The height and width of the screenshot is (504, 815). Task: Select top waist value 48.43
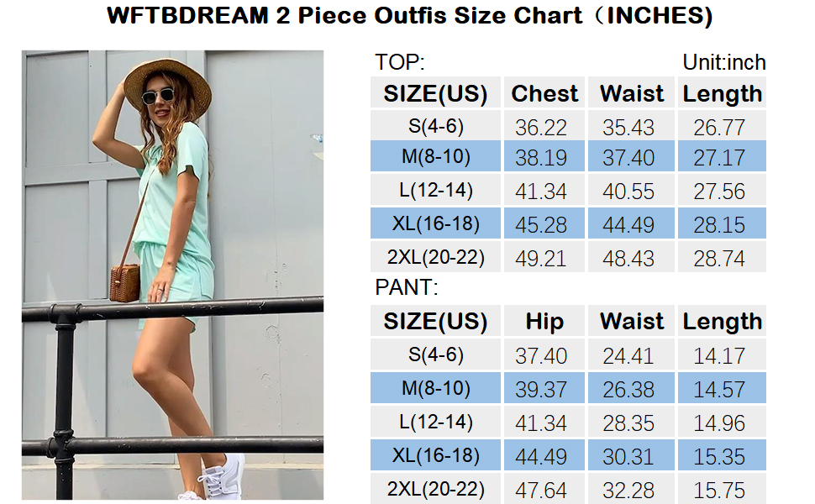[628, 259]
